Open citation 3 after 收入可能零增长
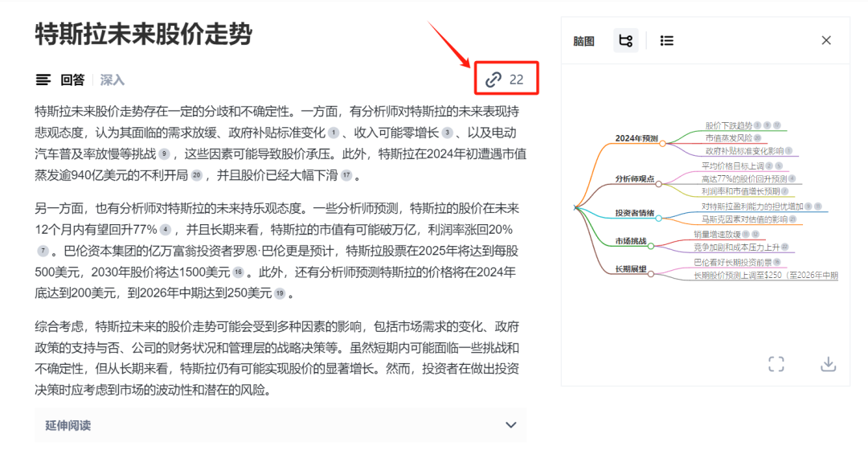Viewport: 868px width, 450px height. [x=447, y=133]
